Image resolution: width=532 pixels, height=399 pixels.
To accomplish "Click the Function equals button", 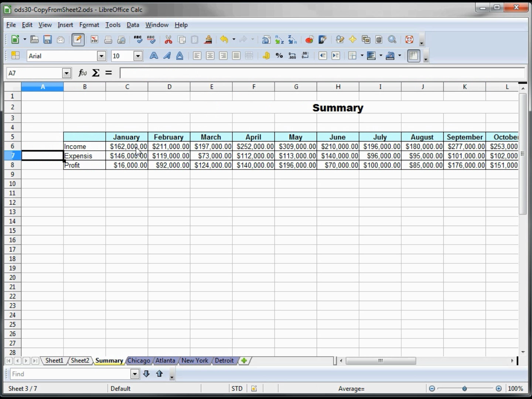I will [x=109, y=73].
